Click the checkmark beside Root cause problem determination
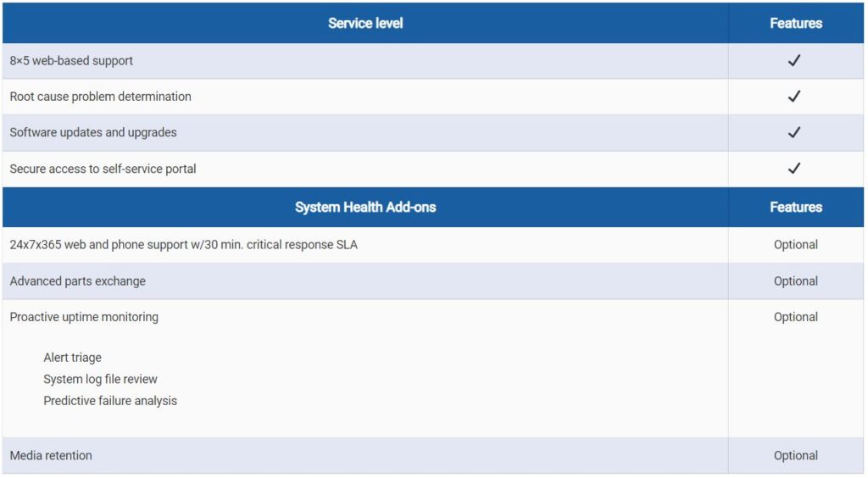868x478 pixels. click(x=794, y=97)
